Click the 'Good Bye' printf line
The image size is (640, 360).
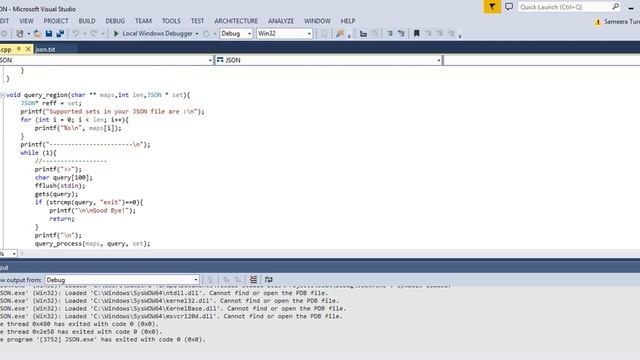93,211
